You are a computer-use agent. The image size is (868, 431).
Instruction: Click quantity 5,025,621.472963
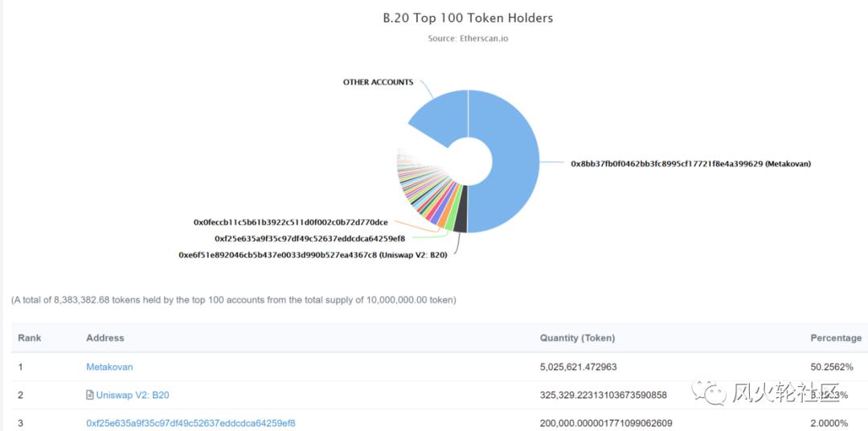point(579,367)
